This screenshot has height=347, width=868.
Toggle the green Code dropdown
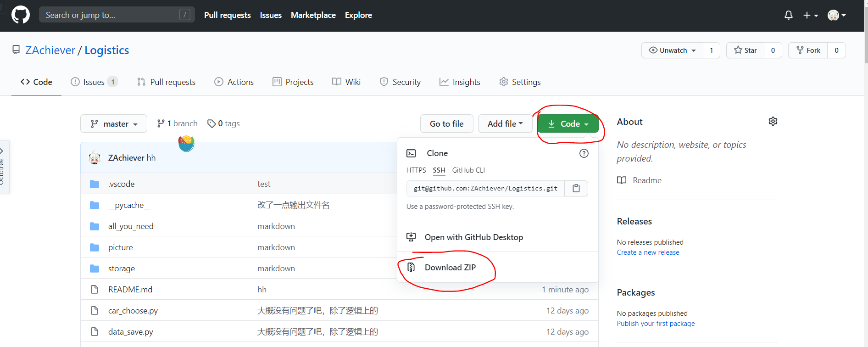[568, 123]
